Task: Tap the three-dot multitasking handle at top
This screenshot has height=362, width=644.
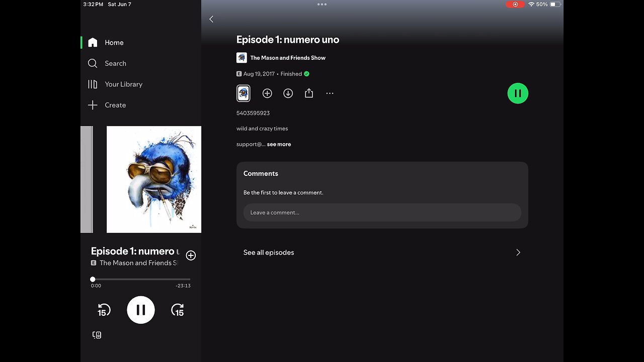Action: pyautogui.click(x=322, y=4)
